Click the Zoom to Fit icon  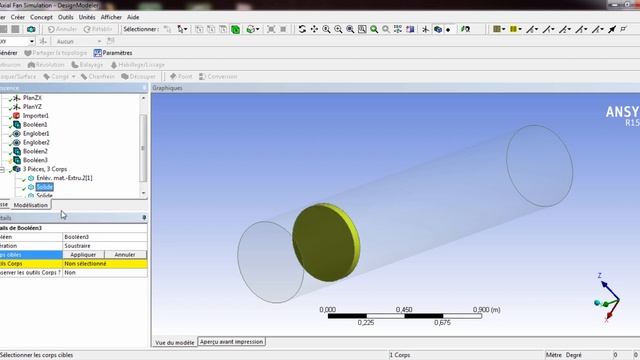(350, 29)
